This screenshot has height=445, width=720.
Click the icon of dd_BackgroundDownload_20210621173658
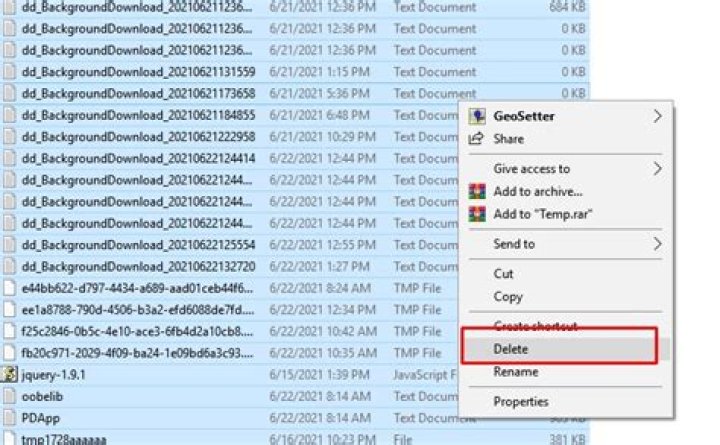point(9,93)
